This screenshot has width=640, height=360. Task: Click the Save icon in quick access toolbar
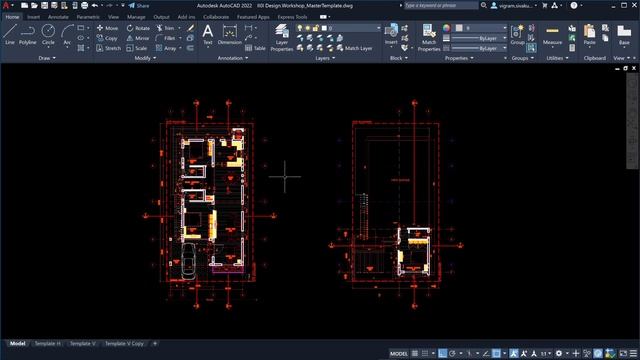coord(44,6)
